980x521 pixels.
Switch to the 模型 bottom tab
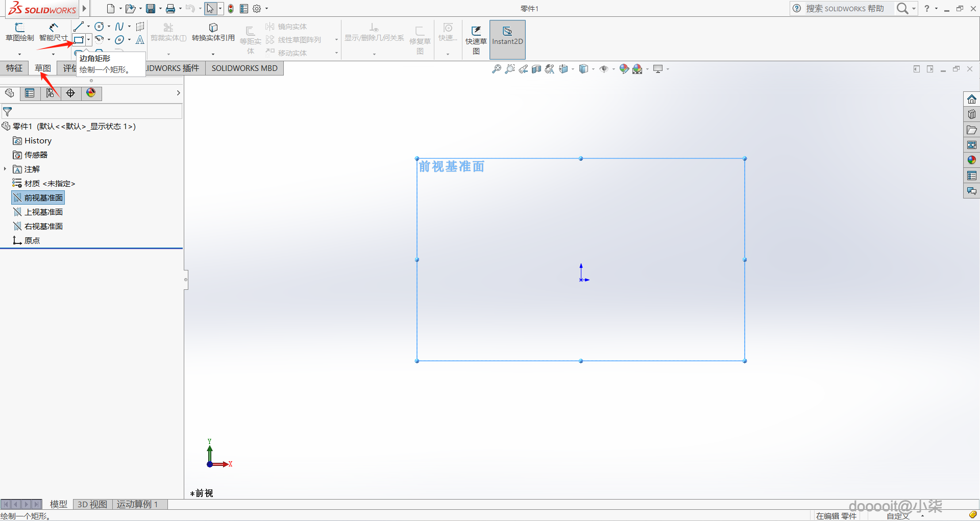59,504
